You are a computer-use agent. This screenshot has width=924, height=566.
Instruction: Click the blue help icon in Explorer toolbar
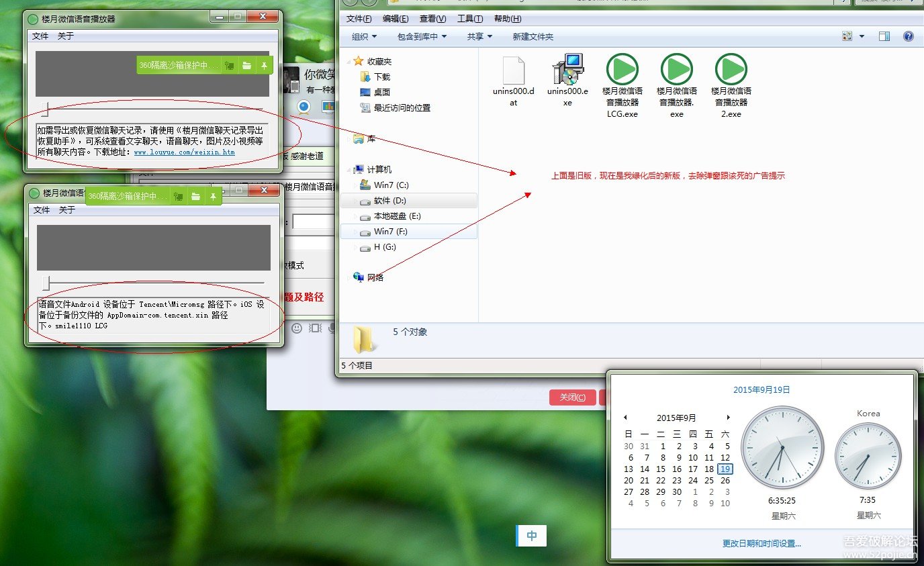[908, 37]
